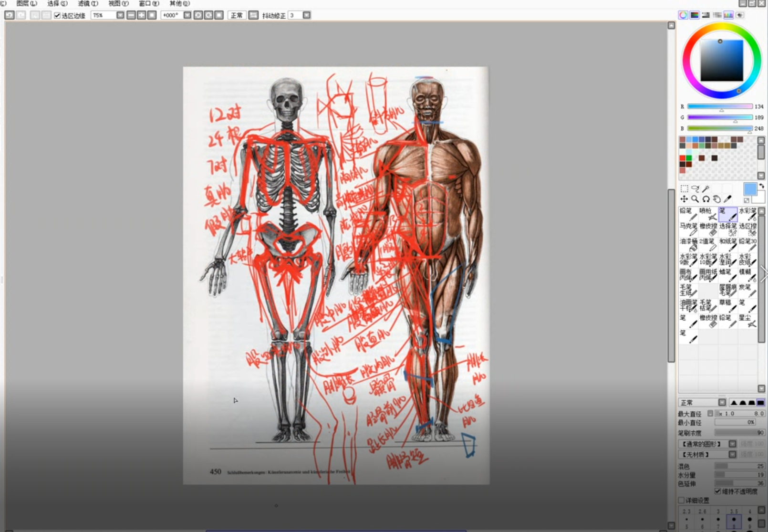Click the flip view horizontally button
The image size is (768, 532).
[253, 15]
